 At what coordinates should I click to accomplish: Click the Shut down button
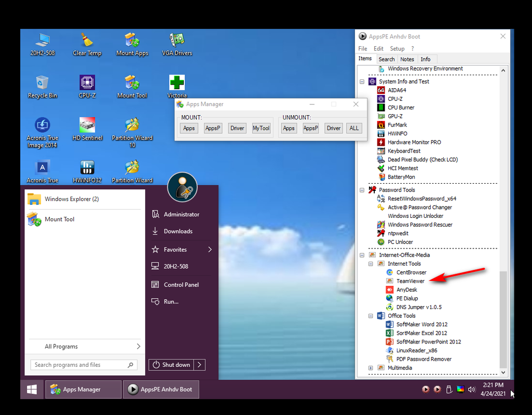point(171,365)
